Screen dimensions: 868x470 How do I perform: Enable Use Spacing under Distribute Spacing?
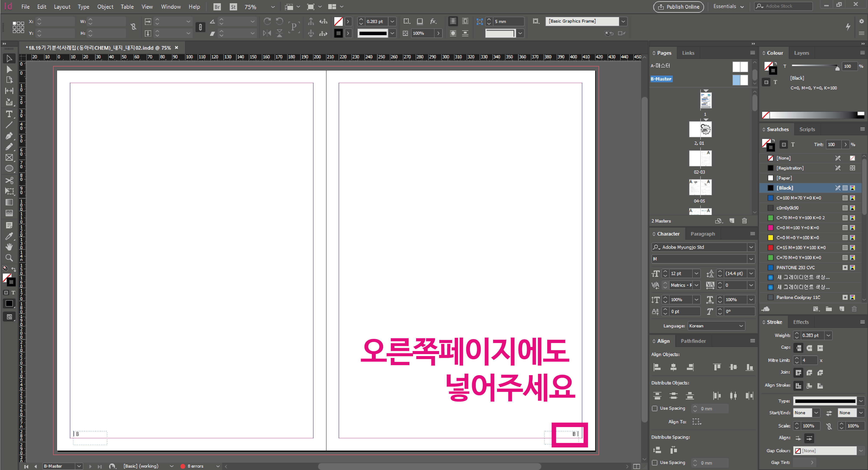click(x=655, y=463)
